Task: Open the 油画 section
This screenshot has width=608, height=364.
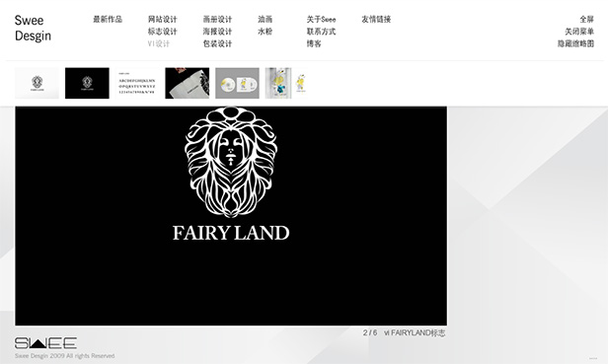Action: click(266, 19)
